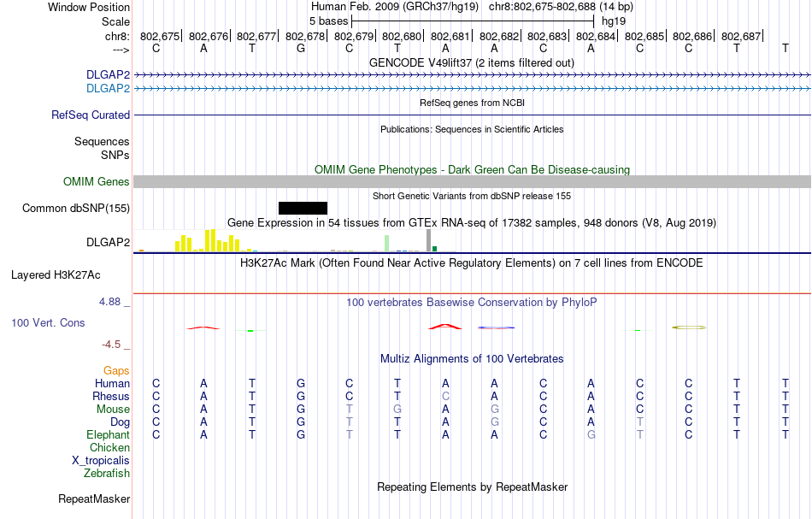Select the Zebrafish alignment row label
Screen dimensions: 812x519
click(x=107, y=473)
